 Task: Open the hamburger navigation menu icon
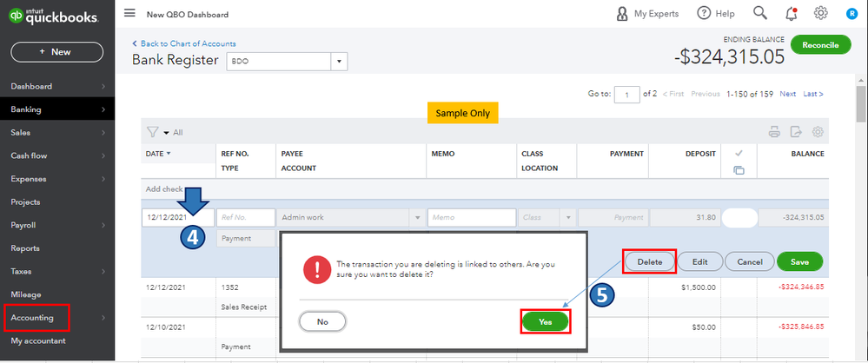point(129,13)
